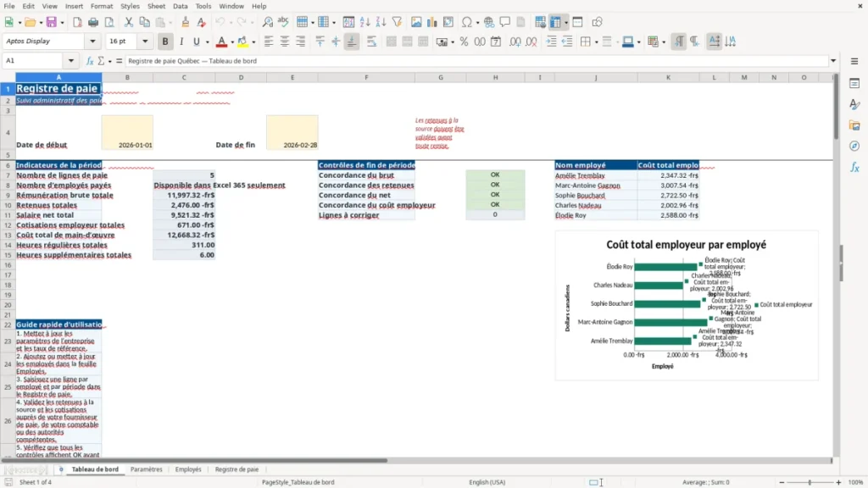
Task: Select the Clone Formatting paintbrush
Action: coord(186,22)
